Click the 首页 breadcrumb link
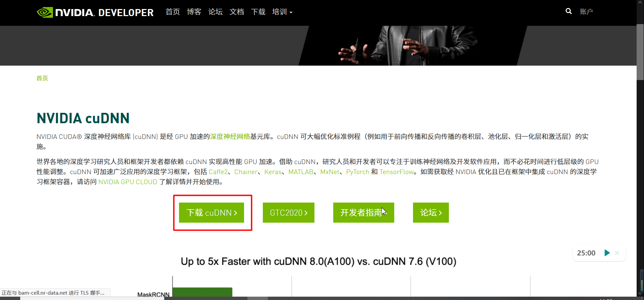644x300 pixels. (x=42, y=78)
